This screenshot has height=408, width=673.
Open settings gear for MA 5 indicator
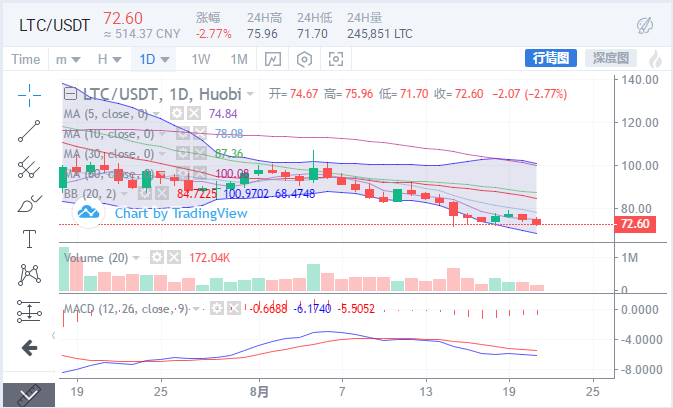coord(177,114)
